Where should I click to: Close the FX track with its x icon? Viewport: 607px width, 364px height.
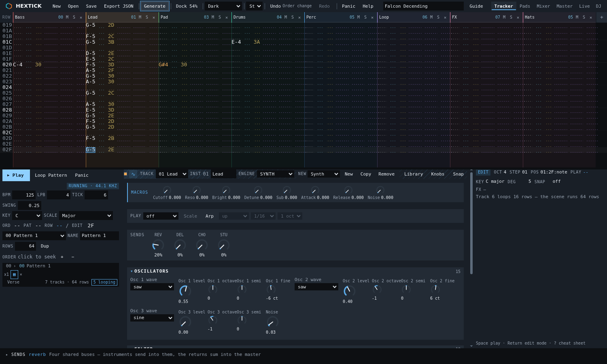coord(518,17)
